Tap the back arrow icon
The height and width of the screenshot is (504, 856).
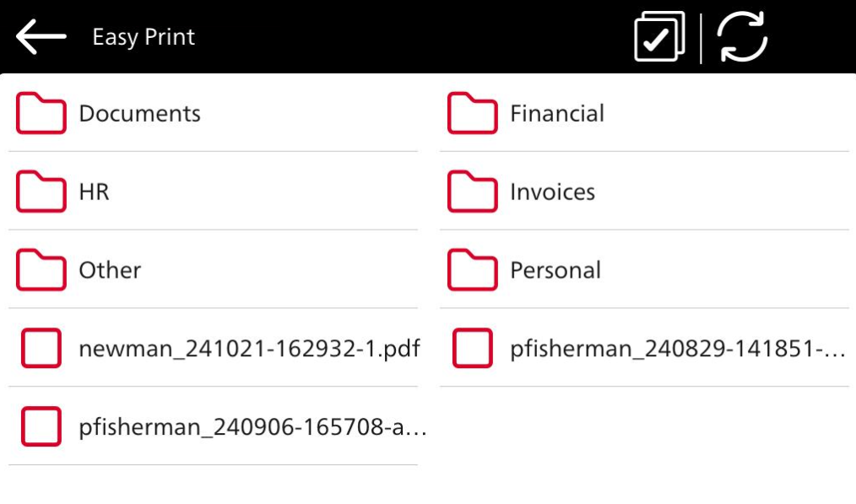[41, 37]
